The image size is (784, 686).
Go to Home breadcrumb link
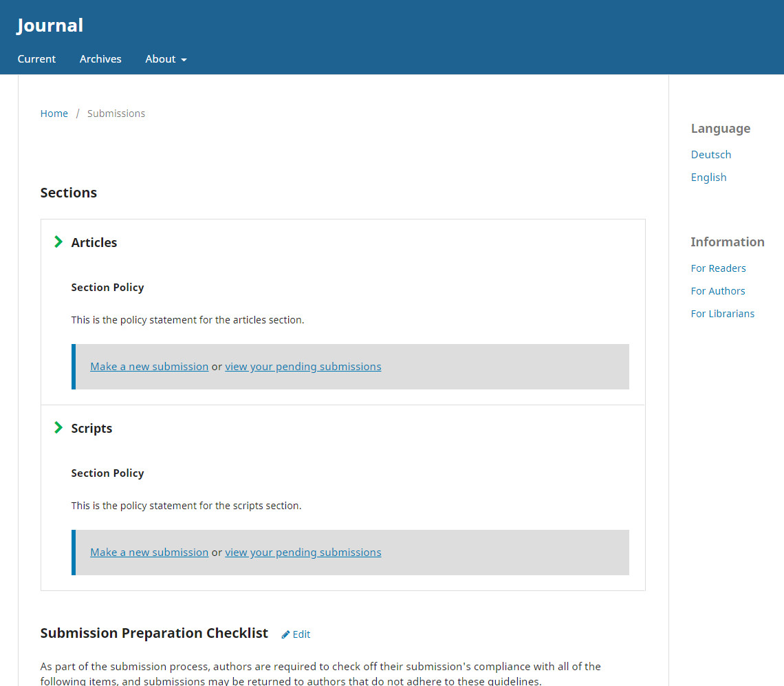click(x=54, y=114)
